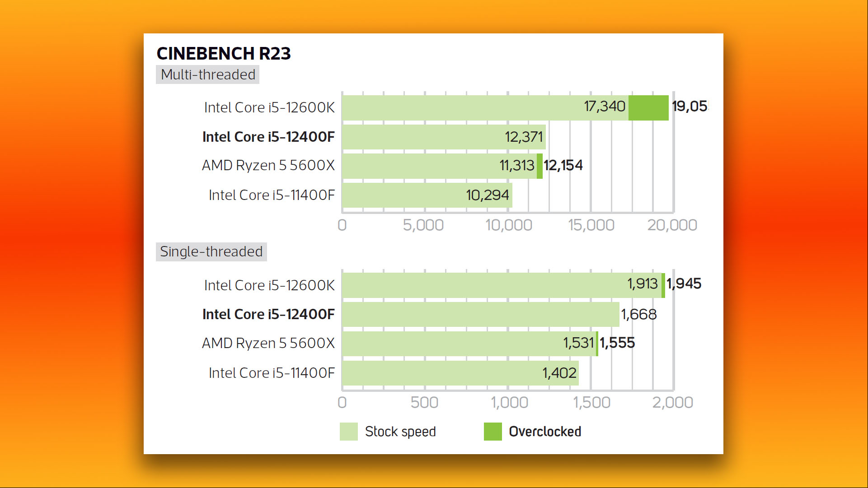Click the 12,154 overclocked score value
Image resolution: width=868 pixels, height=488 pixels.
(563, 166)
